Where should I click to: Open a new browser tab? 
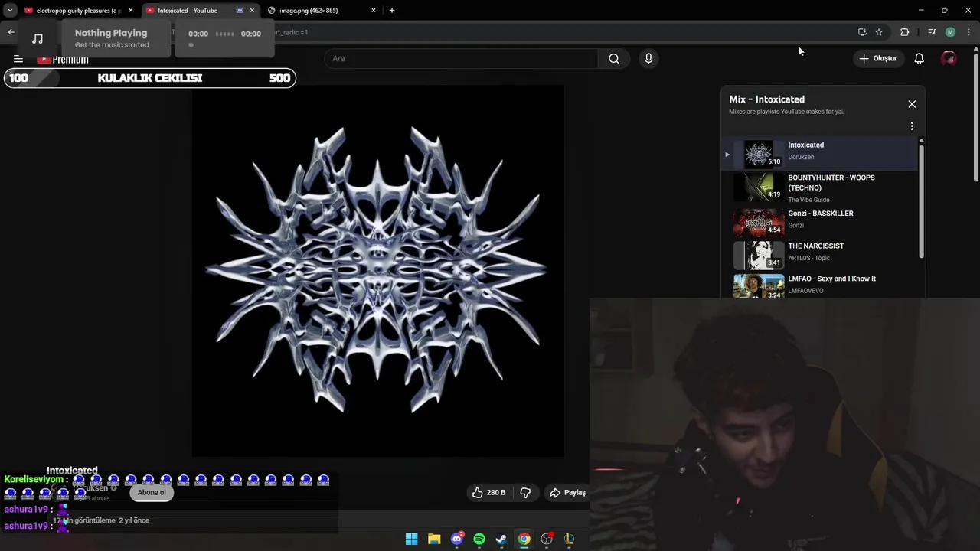(392, 11)
